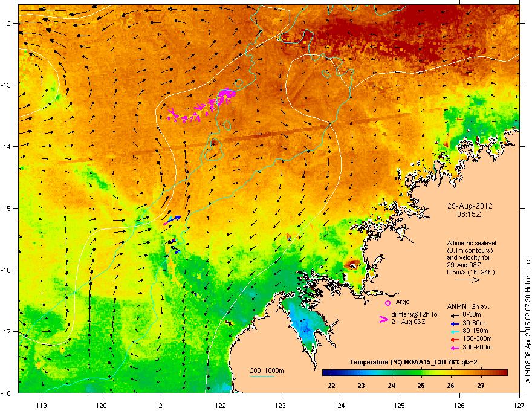Click the '0.5m/s (1kt 24h)' label
Viewport: 532px width, 411px height.
point(470,272)
